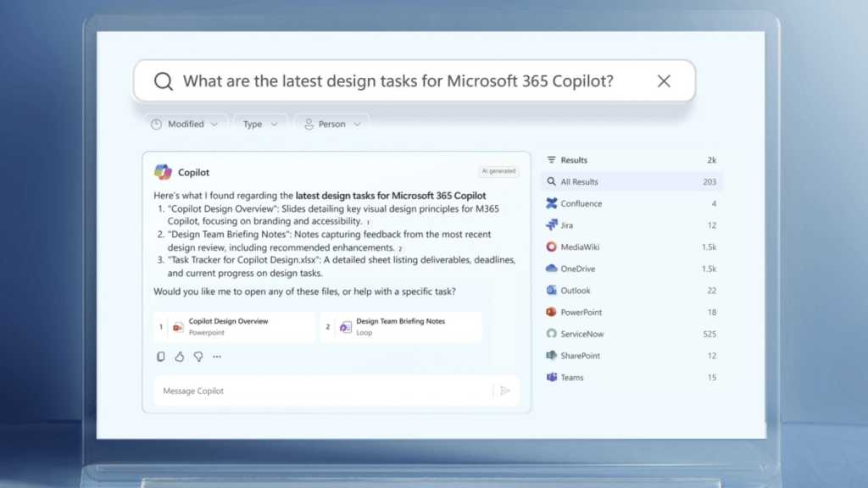Filter results by MediaWiki

[x=631, y=247]
